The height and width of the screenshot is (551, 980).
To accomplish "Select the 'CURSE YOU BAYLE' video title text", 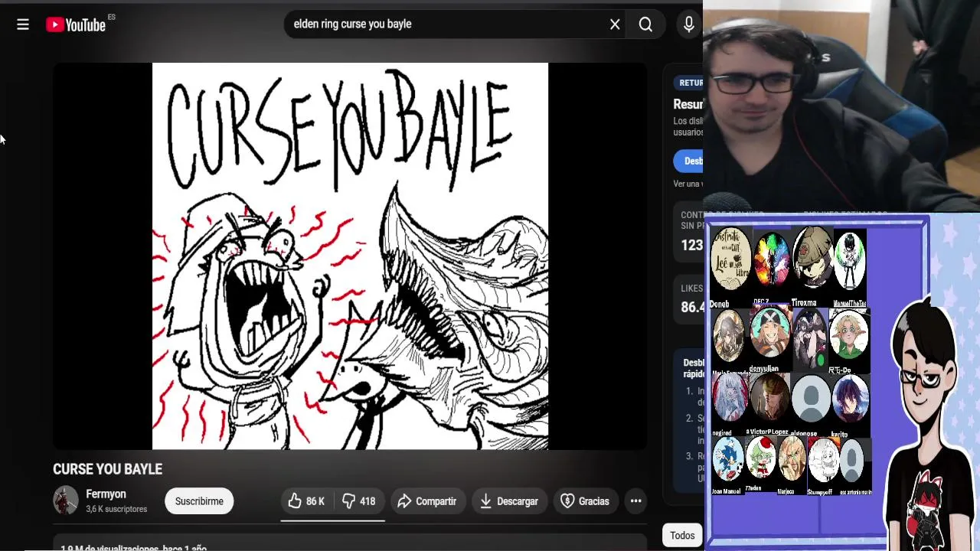I will point(107,469).
